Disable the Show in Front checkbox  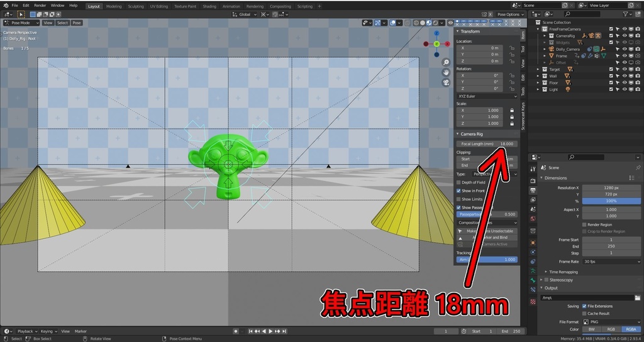(x=458, y=190)
